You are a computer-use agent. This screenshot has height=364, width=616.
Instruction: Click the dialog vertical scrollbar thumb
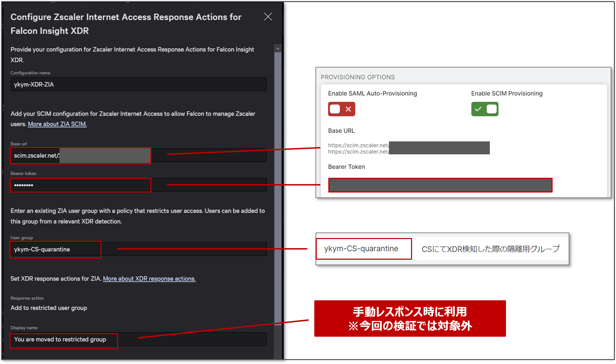278,189
